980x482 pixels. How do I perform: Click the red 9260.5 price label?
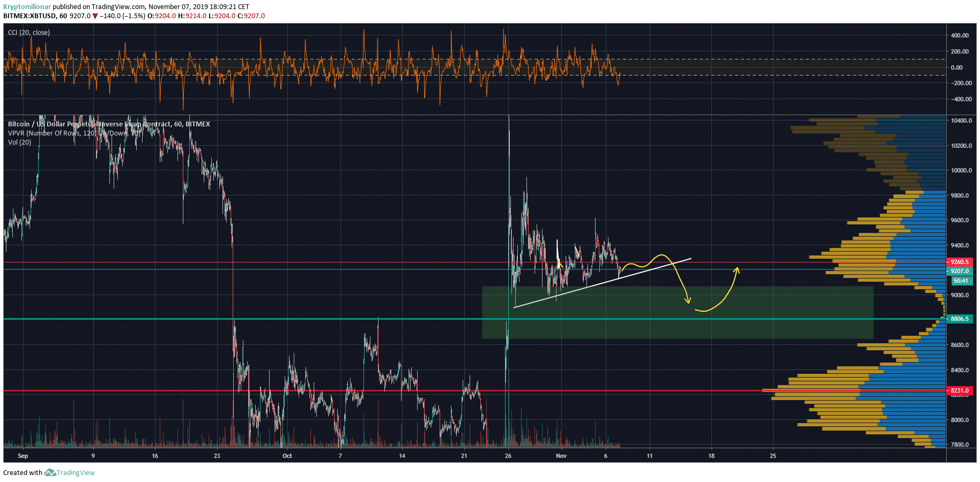959,262
